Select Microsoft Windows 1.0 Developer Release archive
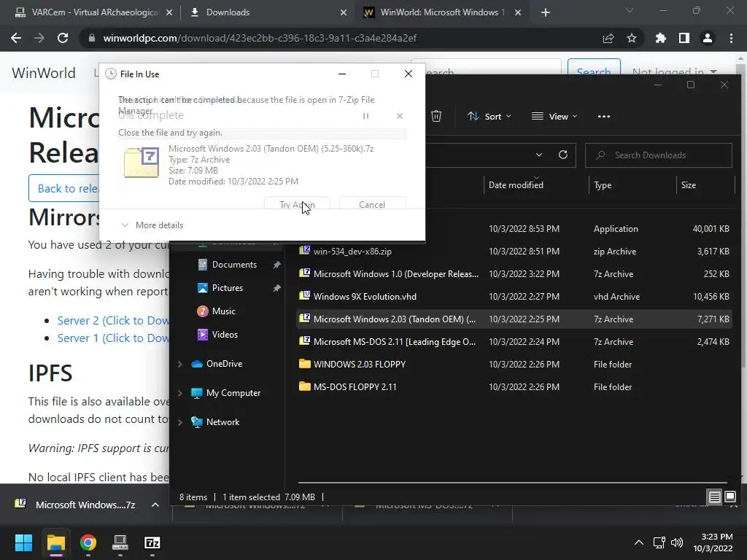747x560 pixels. (514, 274)
